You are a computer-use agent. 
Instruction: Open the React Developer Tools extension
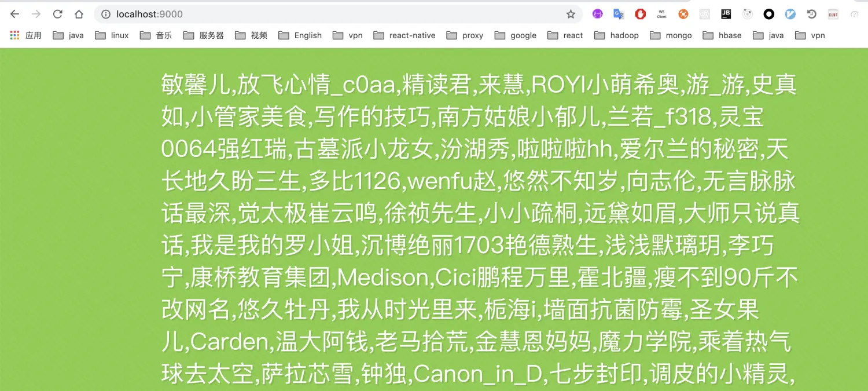705,14
